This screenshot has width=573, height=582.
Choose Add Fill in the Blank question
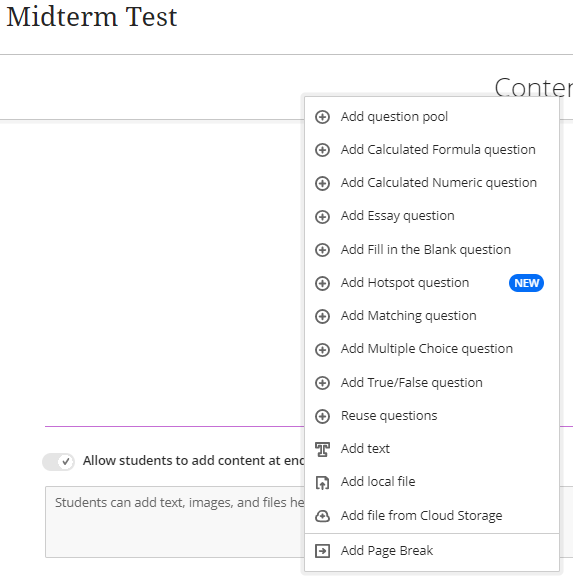tap(432, 249)
